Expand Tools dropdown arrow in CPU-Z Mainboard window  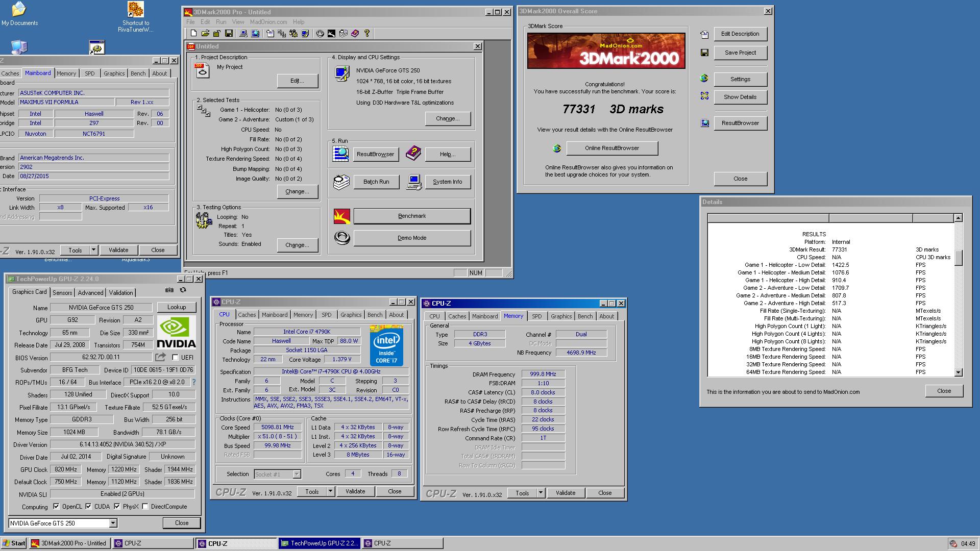93,250
